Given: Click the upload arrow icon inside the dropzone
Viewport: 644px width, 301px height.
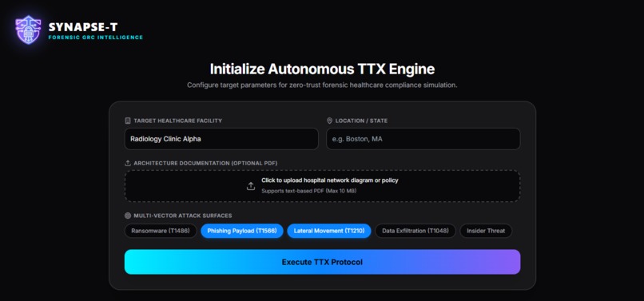Looking at the screenshot, I should pyautogui.click(x=251, y=186).
